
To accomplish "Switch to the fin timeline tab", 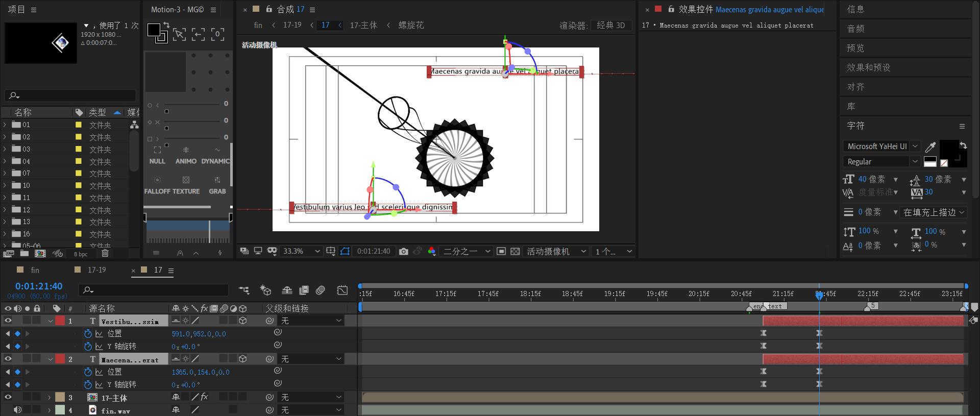I will 35,270.
